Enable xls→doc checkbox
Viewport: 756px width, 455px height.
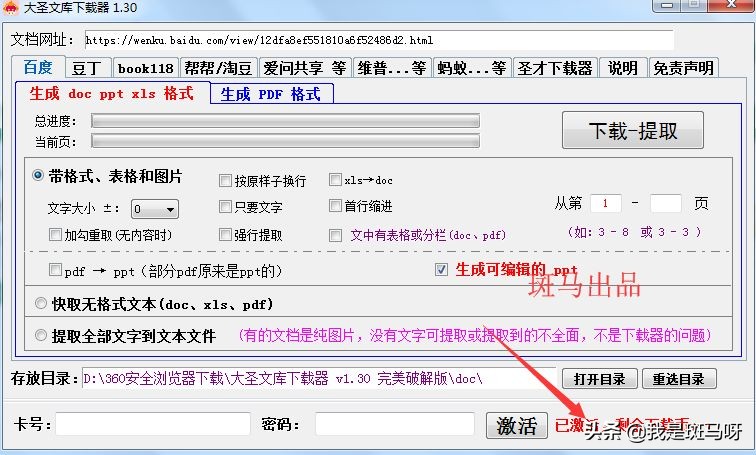(x=335, y=180)
